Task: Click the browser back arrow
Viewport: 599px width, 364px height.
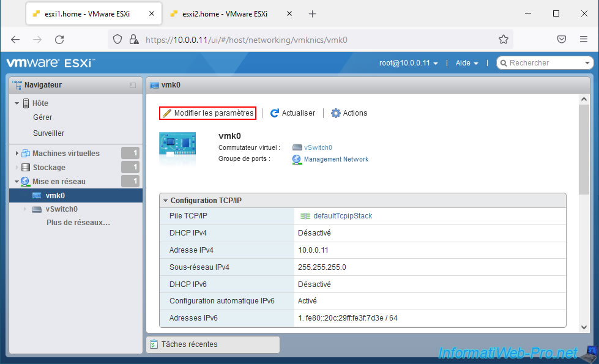Action: click(x=15, y=40)
